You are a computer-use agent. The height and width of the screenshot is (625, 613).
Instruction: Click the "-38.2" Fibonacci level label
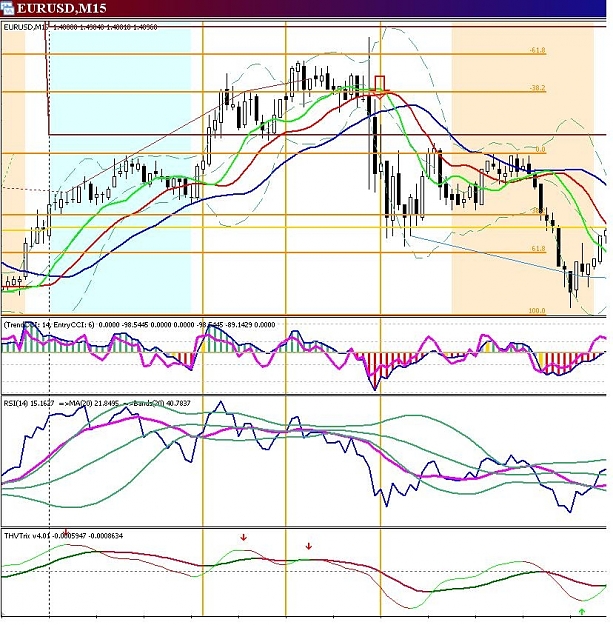(x=537, y=88)
